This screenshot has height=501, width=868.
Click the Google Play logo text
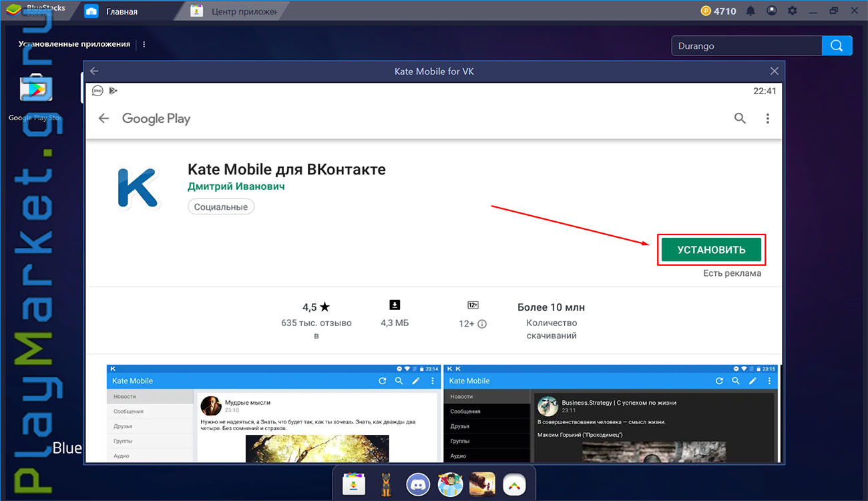pos(156,119)
